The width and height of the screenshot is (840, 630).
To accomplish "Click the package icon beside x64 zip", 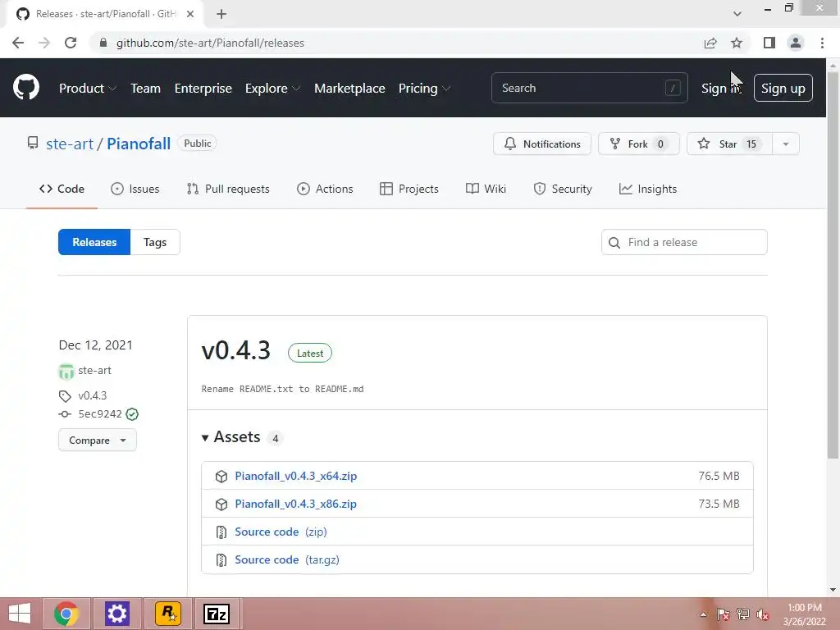I will (221, 477).
